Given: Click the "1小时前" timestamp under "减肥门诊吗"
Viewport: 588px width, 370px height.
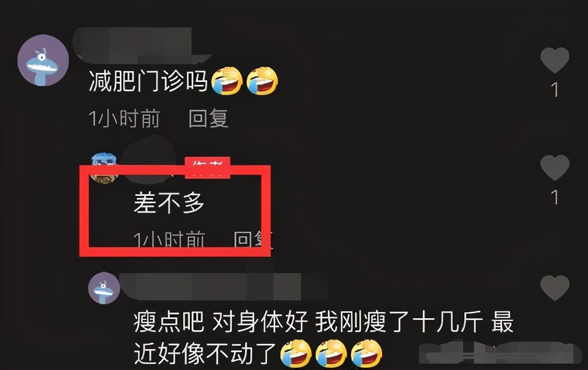Looking at the screenshot, I should (x=124, y=119).
